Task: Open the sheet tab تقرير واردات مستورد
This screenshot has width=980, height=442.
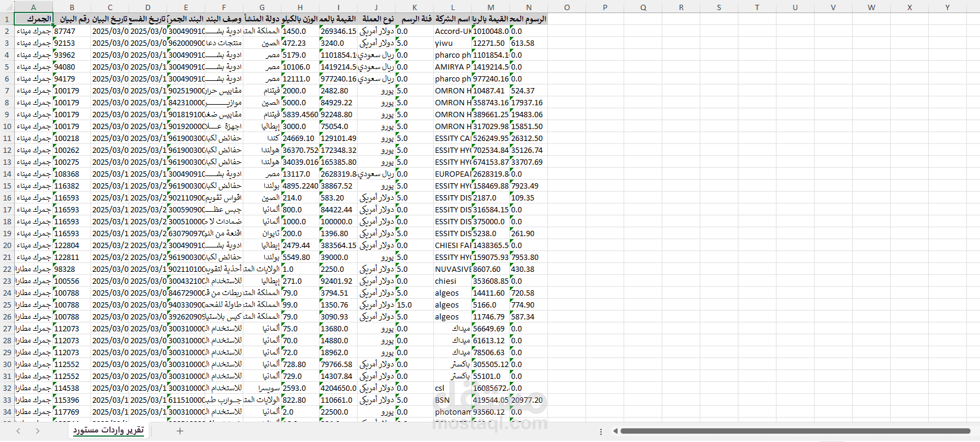Action: [108, 430]
